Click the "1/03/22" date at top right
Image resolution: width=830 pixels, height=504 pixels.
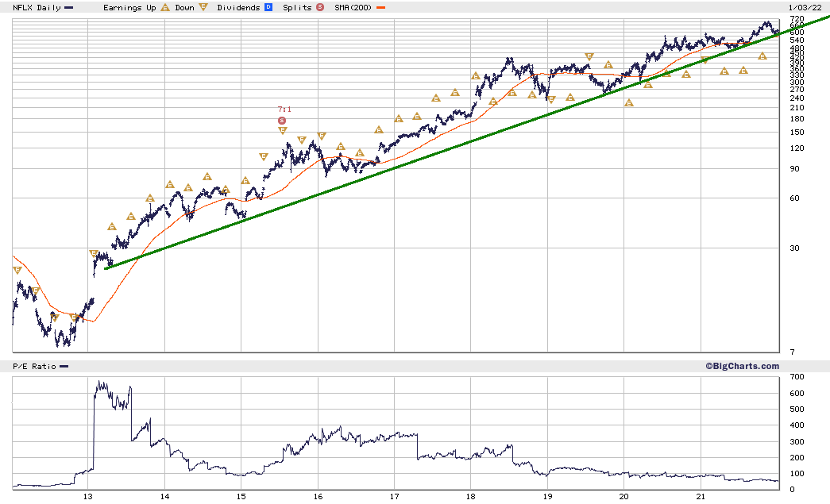(x=805, y=7)
